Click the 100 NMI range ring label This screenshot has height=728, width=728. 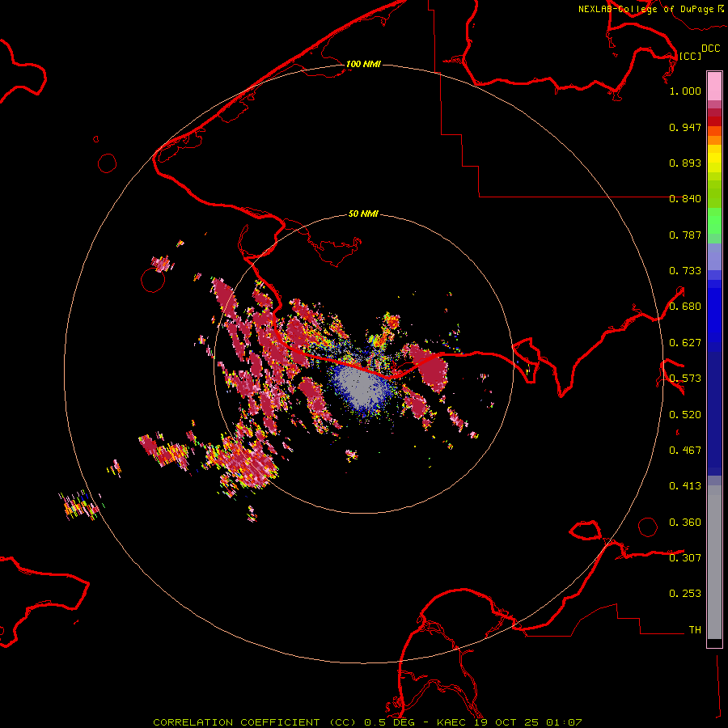click(363, 64)
